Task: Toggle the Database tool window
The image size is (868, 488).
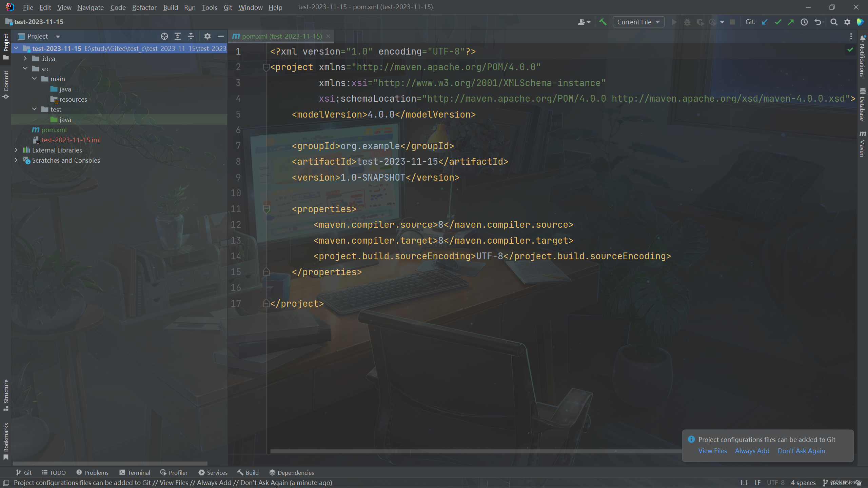Action: 862,104
